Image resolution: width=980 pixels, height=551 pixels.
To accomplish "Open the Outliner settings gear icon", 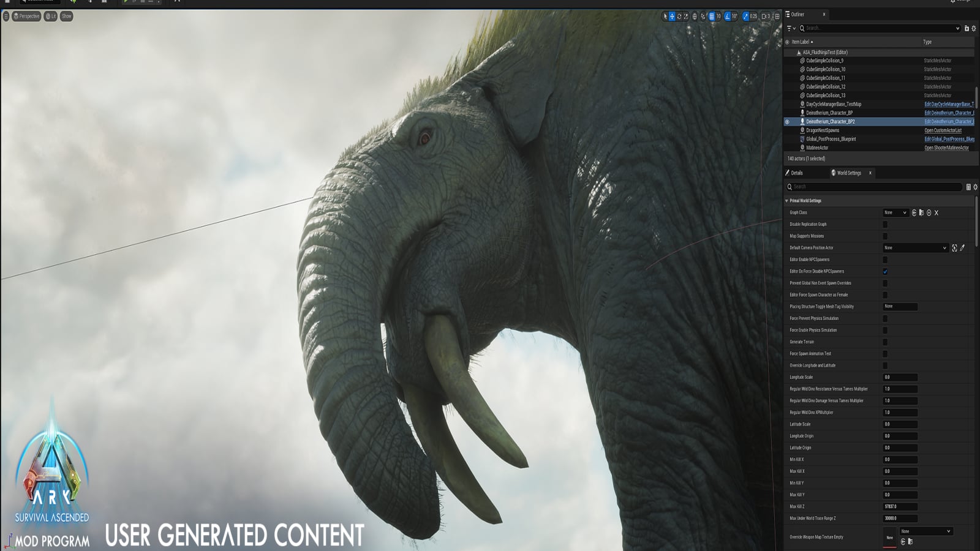I will pyautogui.click(x=973, y=28).
